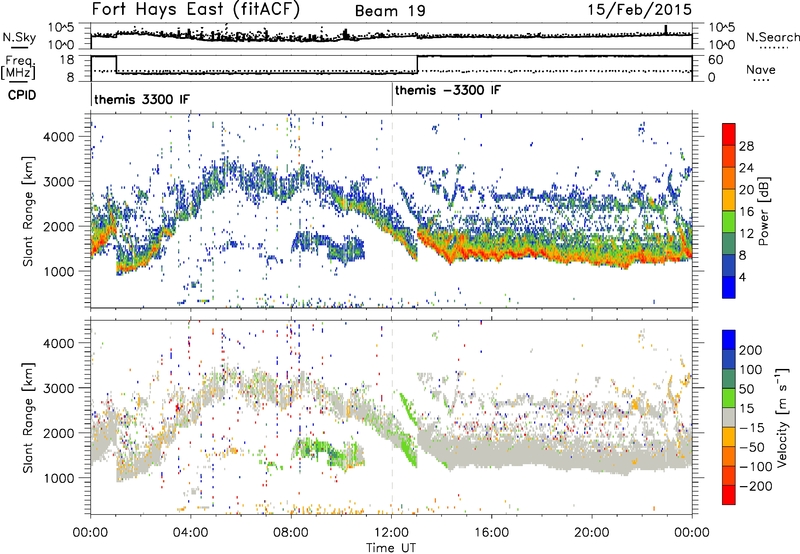Click the 'Freq. [MHz]' label
Image resolution: width=800 pixels, height=554 pixels.
[19, 67]
